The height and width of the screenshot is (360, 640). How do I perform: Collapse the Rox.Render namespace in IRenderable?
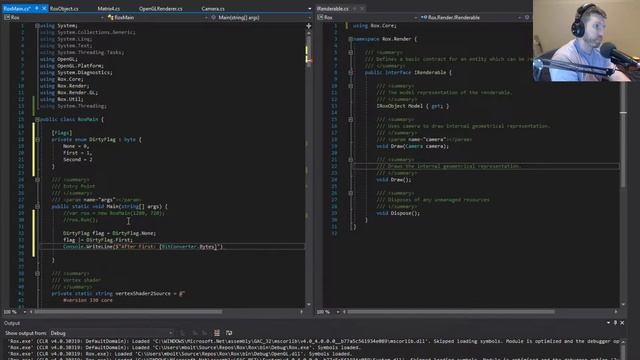350,39
